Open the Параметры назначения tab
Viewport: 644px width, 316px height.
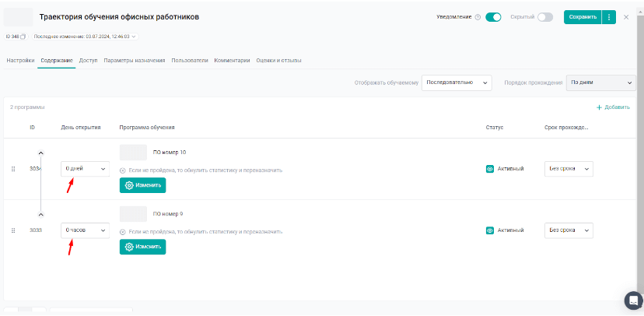135,61
